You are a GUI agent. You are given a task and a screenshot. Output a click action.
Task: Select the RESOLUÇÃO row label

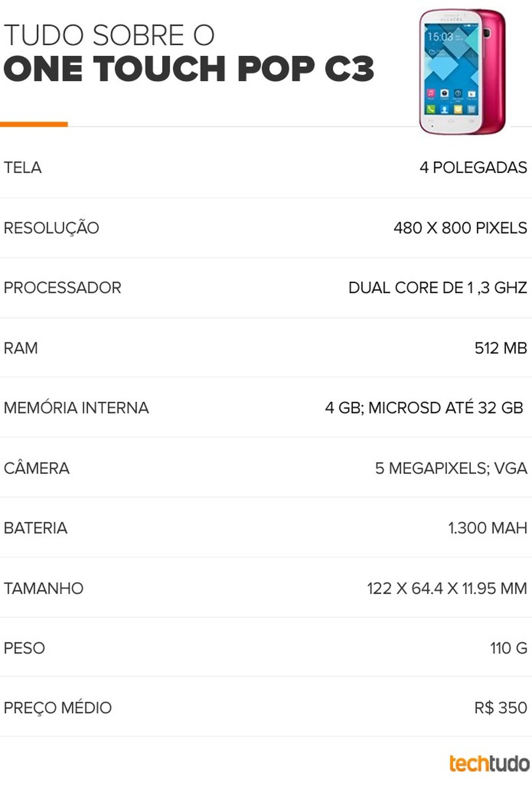[x=51, y=228]
